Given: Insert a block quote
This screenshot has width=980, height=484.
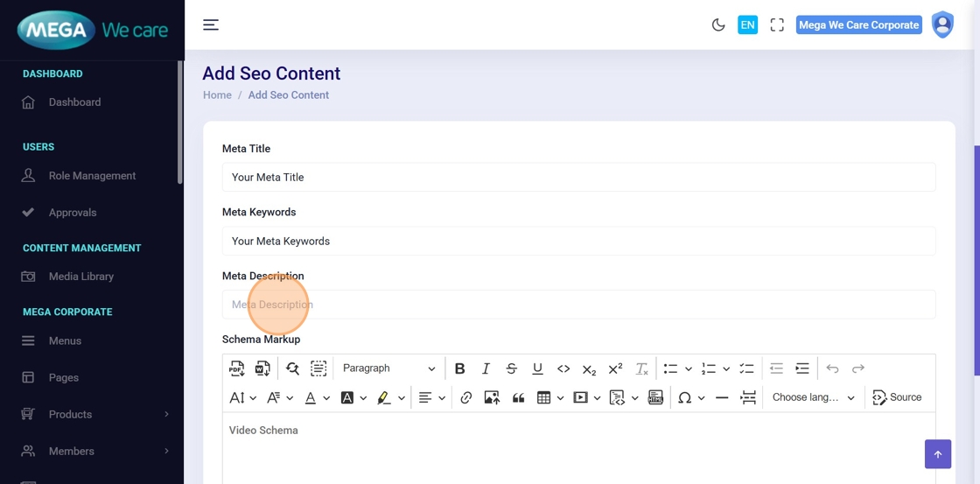Looking at the screenshot, I should [518, 397].
